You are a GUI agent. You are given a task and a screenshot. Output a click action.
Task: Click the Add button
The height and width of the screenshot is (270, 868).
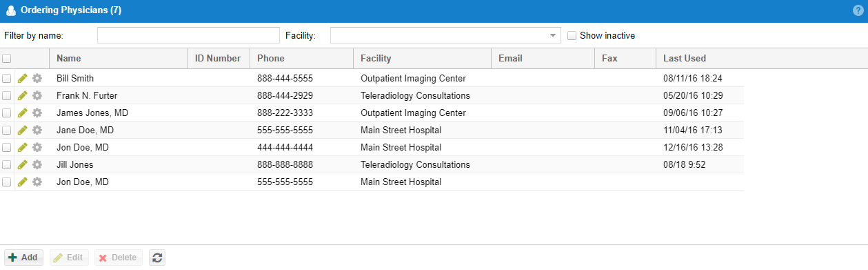tap(23, 258)
